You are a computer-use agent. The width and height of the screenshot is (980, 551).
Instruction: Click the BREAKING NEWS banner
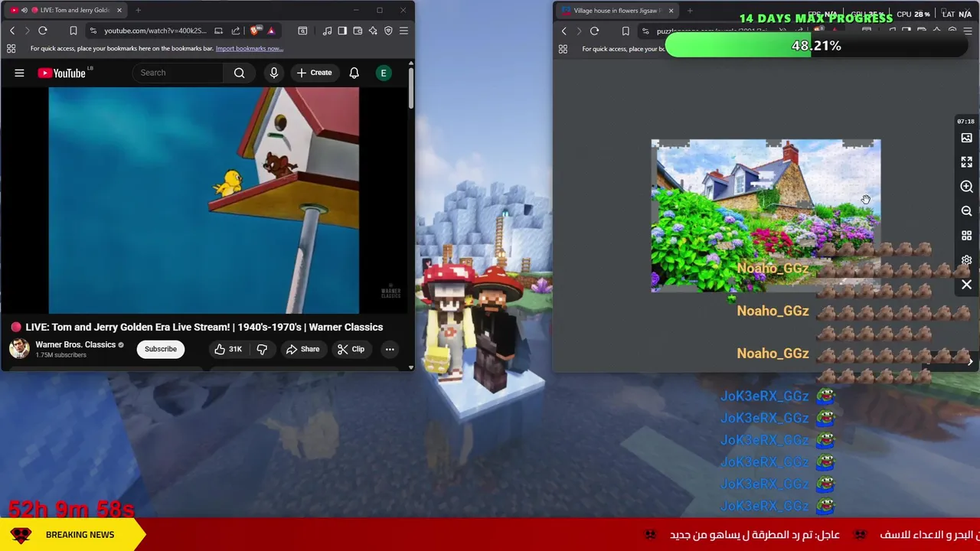[73, 534]
